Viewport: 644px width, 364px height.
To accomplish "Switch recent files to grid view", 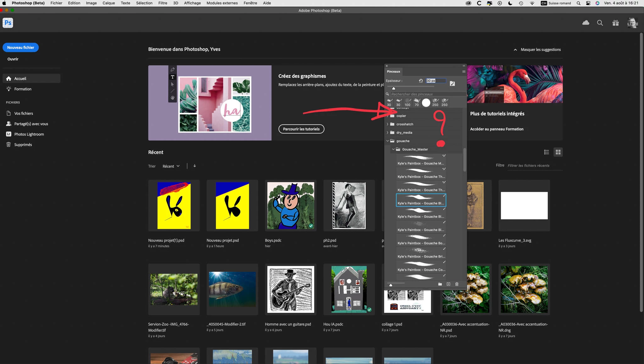I will (x=558, y=152).
